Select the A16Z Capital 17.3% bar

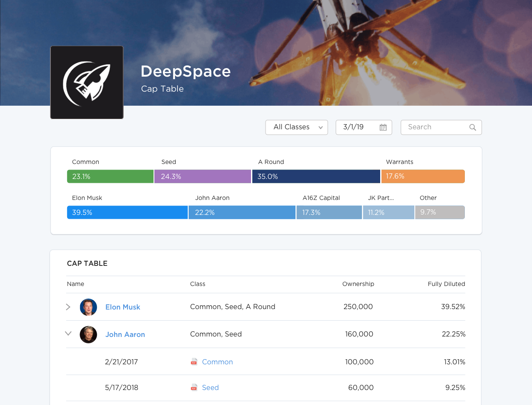click(329, 212)
